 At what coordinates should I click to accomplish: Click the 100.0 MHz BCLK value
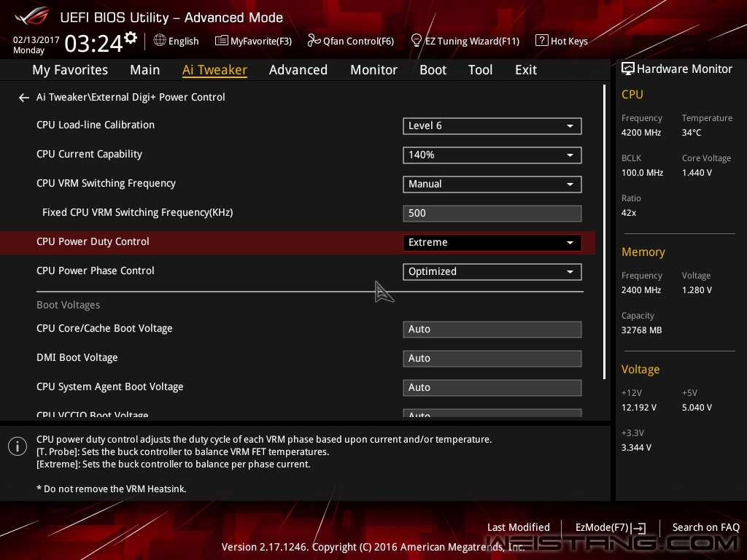pyautogui.click(x=642, y=173)
